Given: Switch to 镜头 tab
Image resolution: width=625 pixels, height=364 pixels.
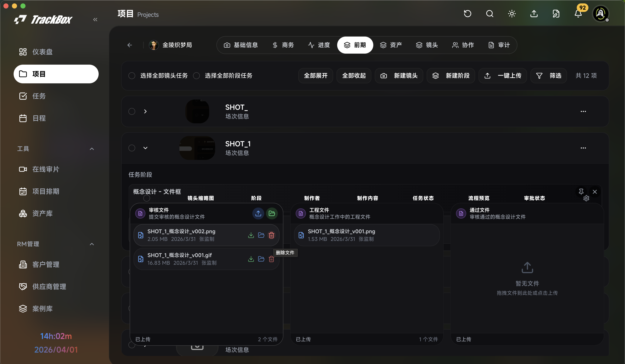Looking at the screenshot, I should [x=427, y=45].
